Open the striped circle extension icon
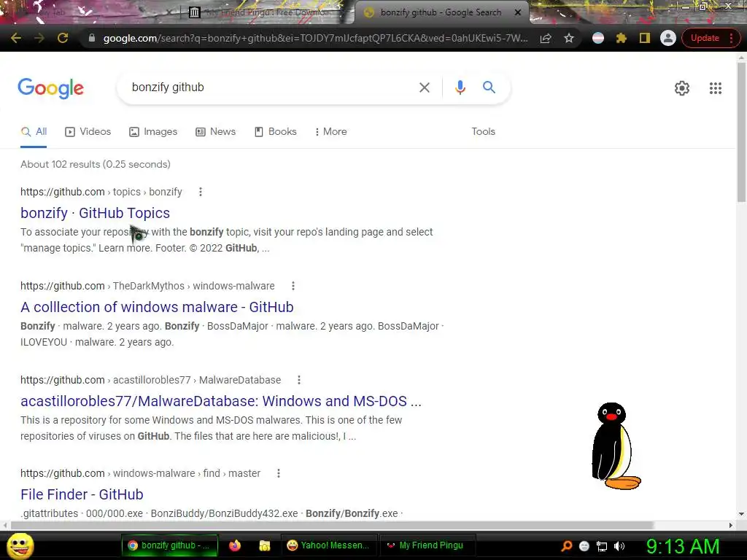747x560 pixels. [x=598, y=38]
